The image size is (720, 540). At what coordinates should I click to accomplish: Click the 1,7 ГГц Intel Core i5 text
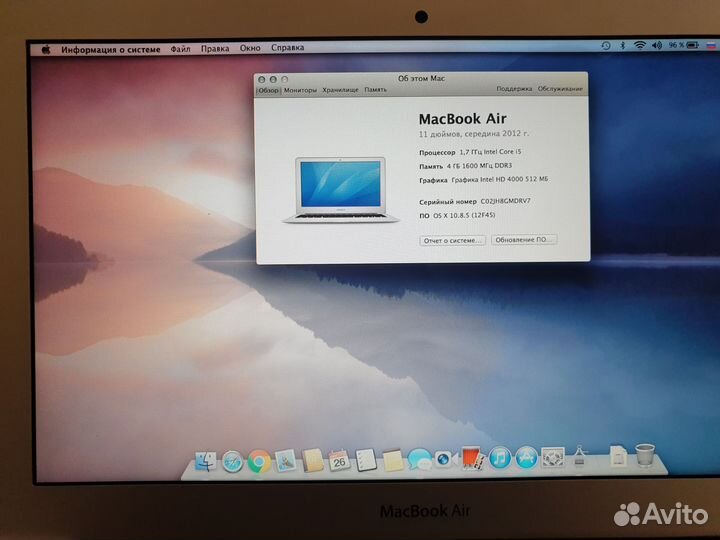(x=490, y=152)
